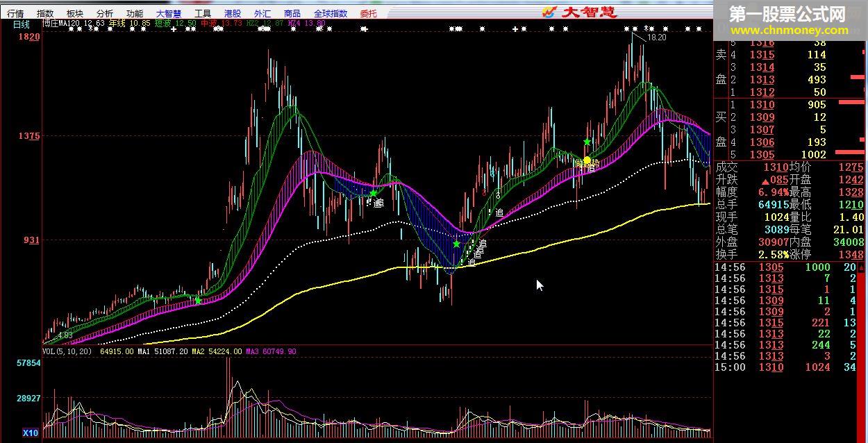Select the 14:56 tick with volume 221

(x=786, y=323)
